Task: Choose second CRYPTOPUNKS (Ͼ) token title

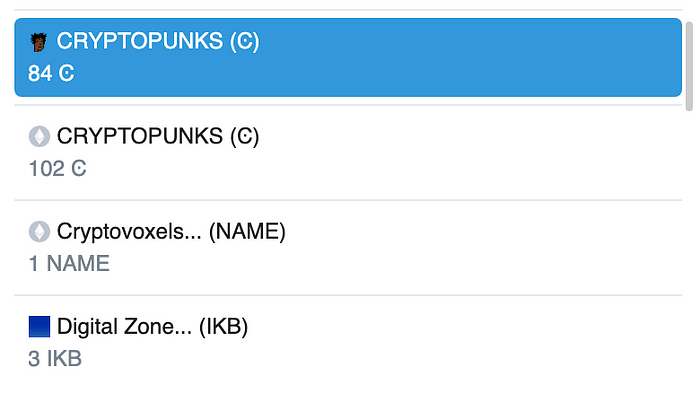Action: click(x=158, y=136)
